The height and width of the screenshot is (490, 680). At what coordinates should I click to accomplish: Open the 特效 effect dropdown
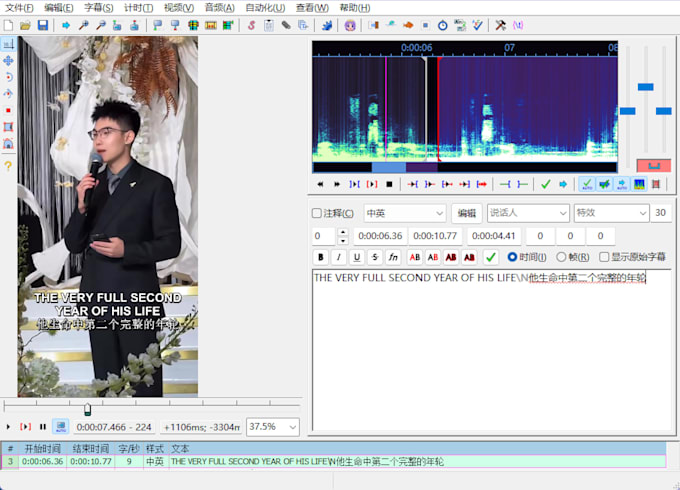pyautogui.click(x=611, y=213)
